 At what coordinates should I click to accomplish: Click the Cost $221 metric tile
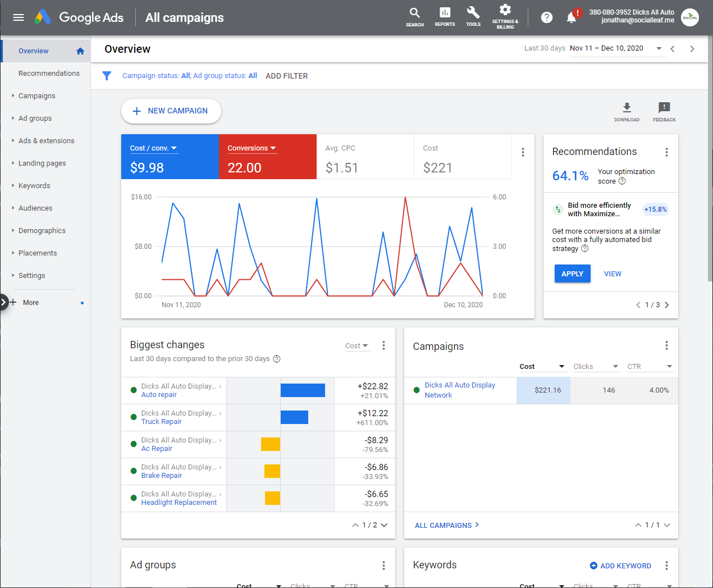pyautogui.click(x=463, y=157)
